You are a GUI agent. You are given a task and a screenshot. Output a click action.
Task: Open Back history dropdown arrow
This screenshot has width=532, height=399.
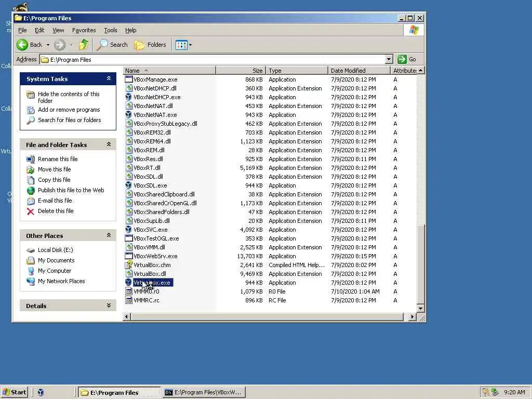[x=48, y=45]
